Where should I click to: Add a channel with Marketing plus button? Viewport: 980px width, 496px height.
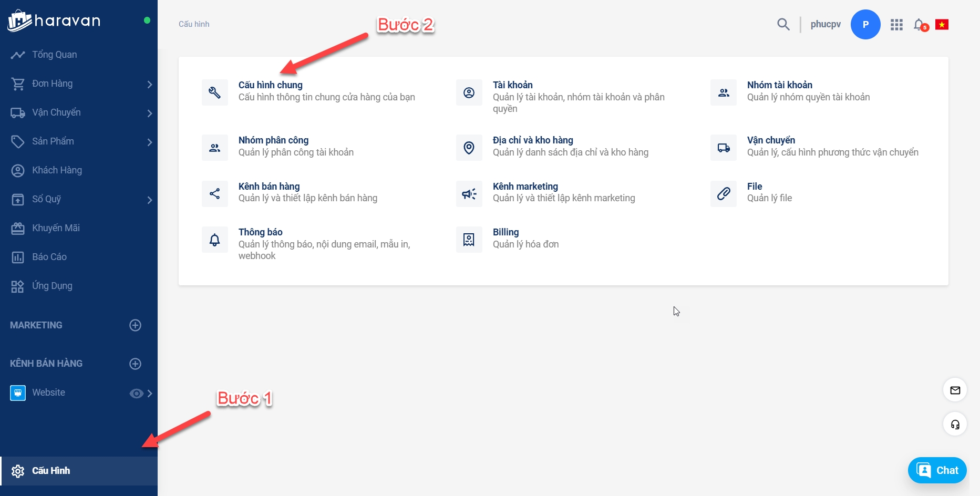pos(135,325)
